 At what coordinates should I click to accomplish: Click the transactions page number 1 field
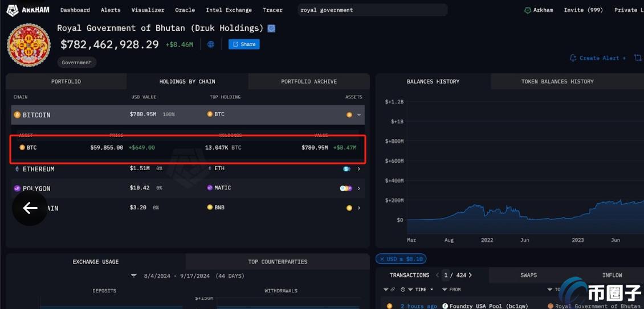446,275
